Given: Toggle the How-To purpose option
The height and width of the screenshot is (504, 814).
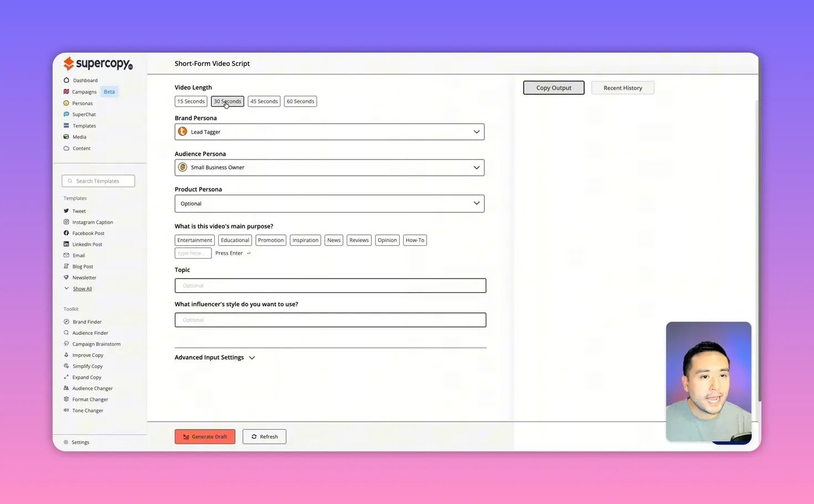Looking at the screenshot, I should click(x=414, y=240).
